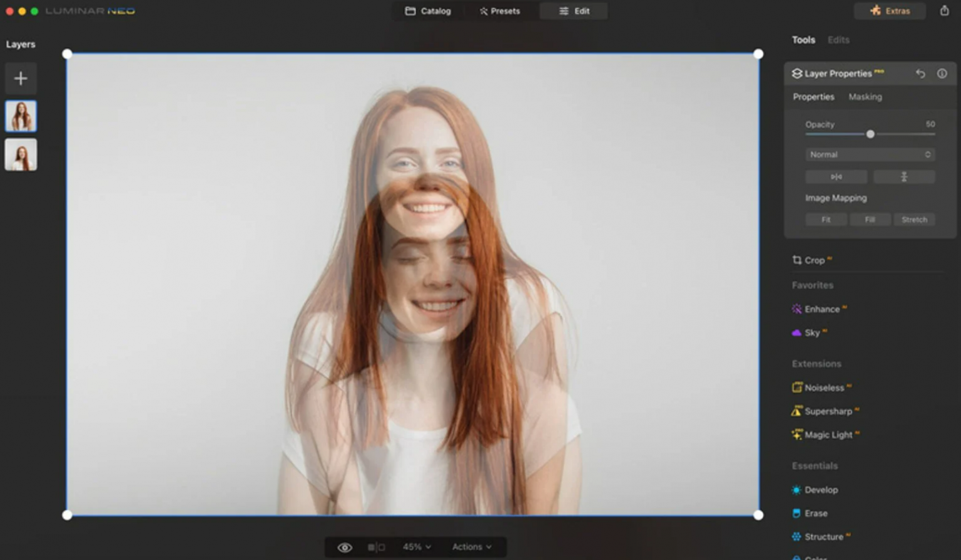Image resolution: width=961 pixels, height=560 pixels.
Task: Set Image Mapping to Stretch
Action: pyautogui.click(x=914, y=220)
